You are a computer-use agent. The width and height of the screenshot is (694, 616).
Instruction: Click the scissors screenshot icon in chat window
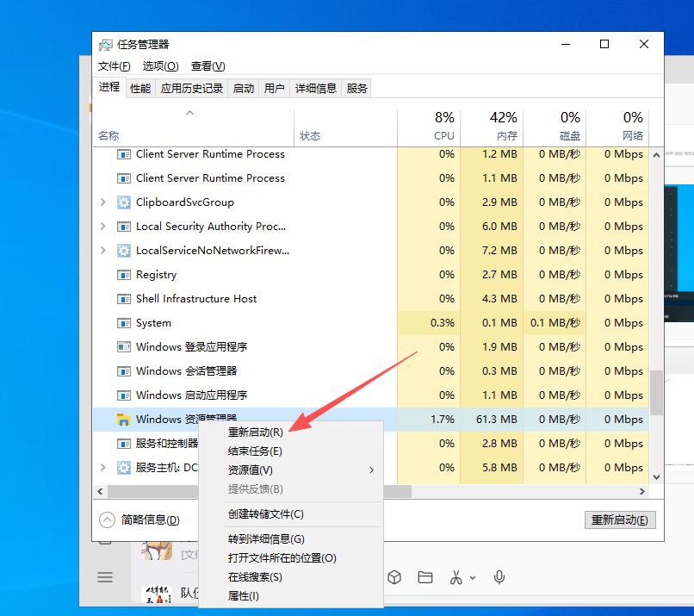(455, 577)
